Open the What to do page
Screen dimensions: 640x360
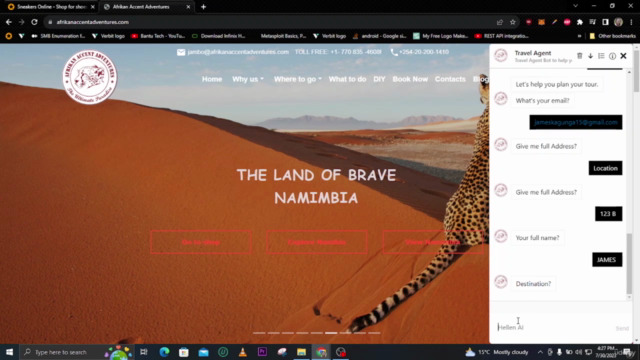(347, 79)
